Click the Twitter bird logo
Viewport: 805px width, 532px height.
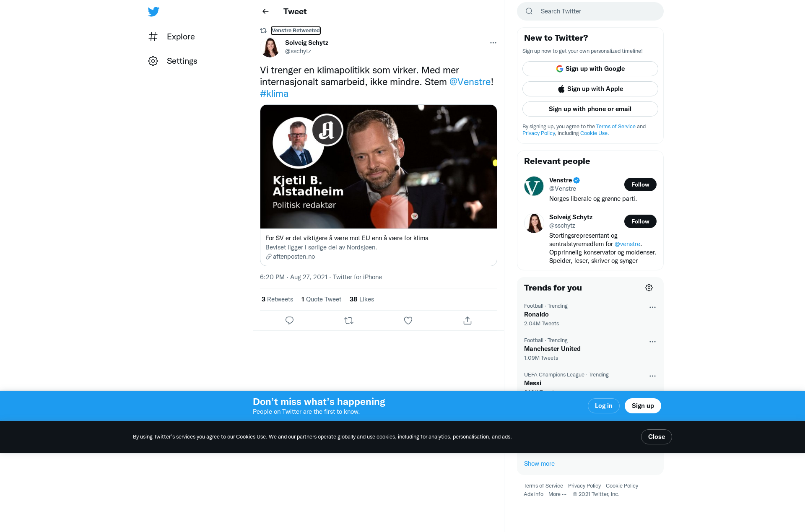tap(153, 11)
